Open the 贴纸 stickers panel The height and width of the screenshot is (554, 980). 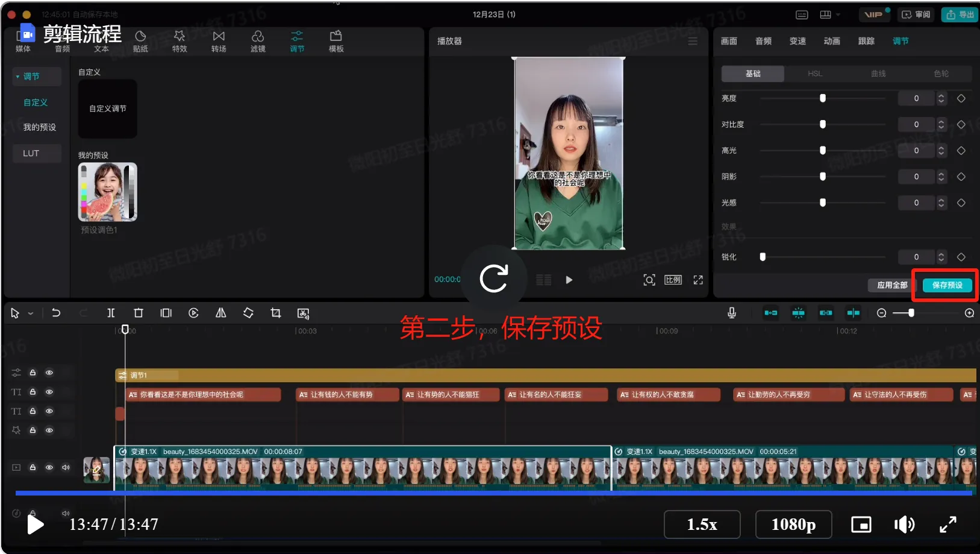point(140,41)
